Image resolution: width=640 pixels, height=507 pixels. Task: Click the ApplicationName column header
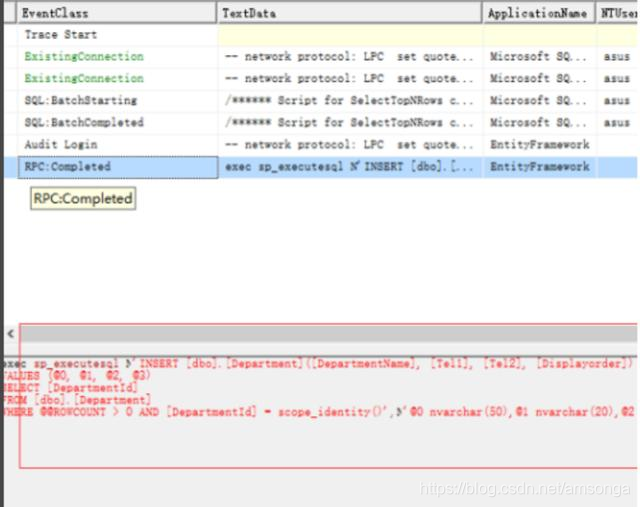(x=539, y=13)
